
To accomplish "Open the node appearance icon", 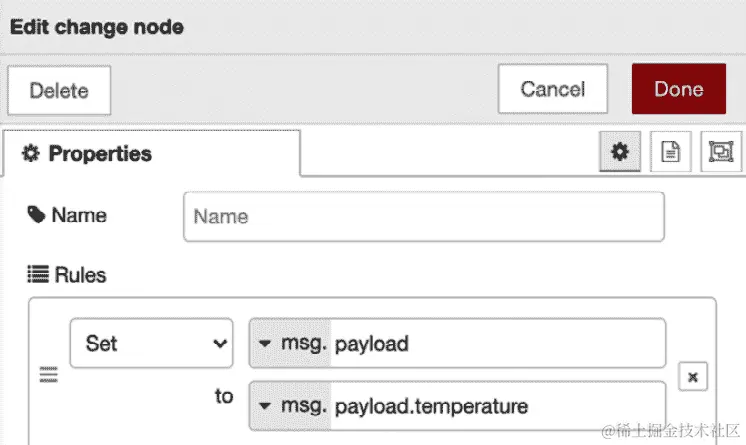I will (721, 152).
